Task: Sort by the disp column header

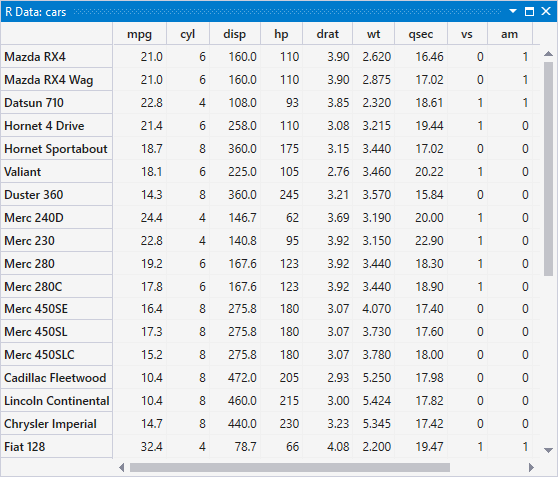Action: tap(235, 34)
